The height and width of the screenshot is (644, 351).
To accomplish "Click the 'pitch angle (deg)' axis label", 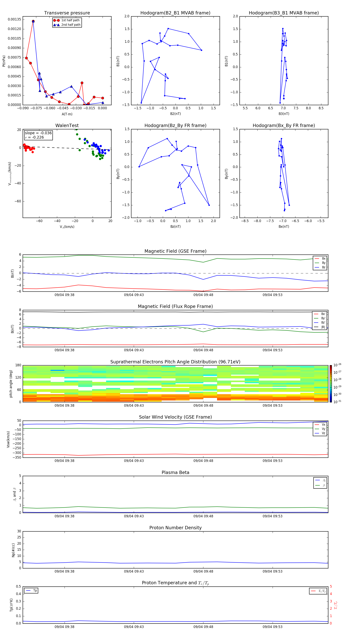I will click(11, 384).
